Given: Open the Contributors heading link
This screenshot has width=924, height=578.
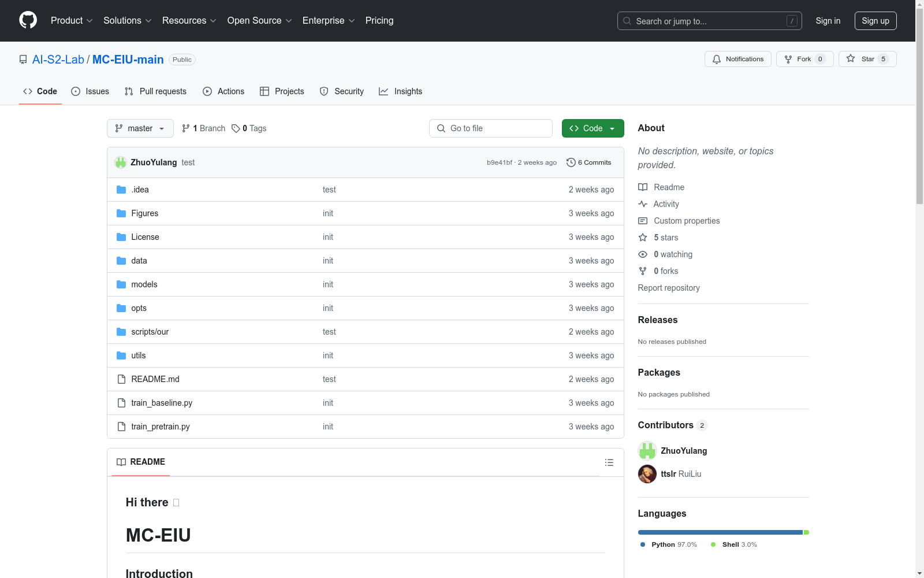Looking at the screenshot, I should click(673, 425).
